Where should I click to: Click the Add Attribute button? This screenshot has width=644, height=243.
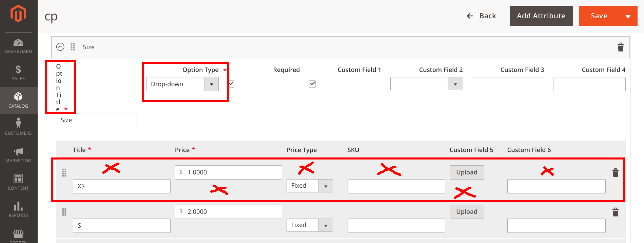pyautogui.click(x=541, y=16)
